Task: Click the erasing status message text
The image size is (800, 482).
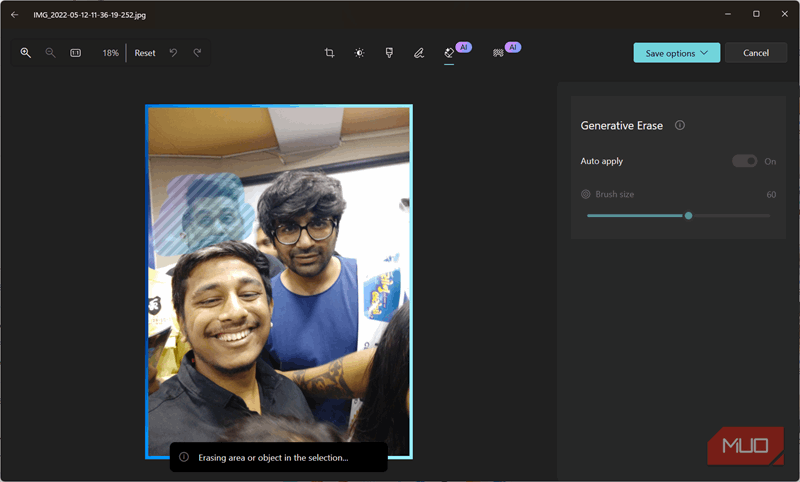Action: click(273, 458)
